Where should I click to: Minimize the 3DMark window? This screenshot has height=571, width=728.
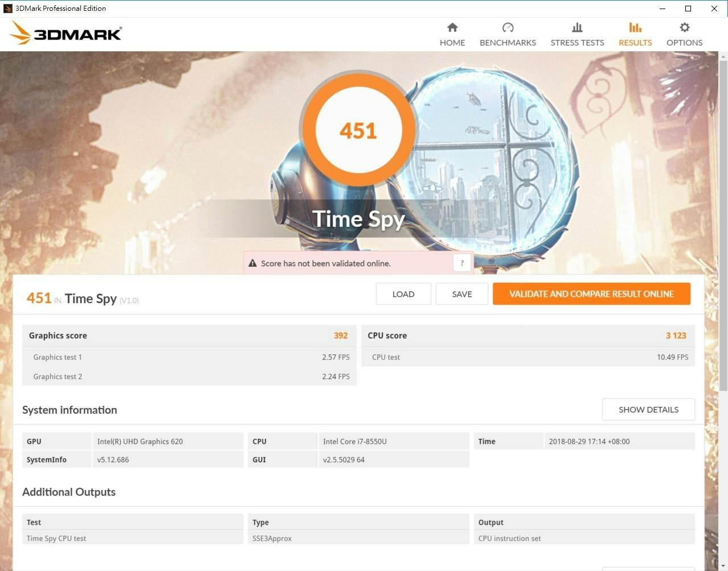tap(662, 9)
